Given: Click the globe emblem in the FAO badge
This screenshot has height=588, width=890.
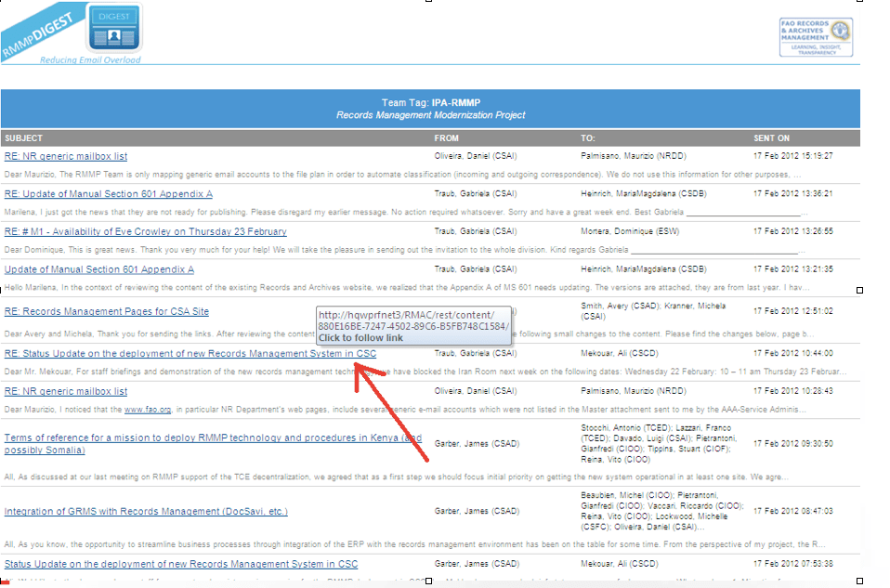Looking at the screenshot, I should tap(842, 28).
